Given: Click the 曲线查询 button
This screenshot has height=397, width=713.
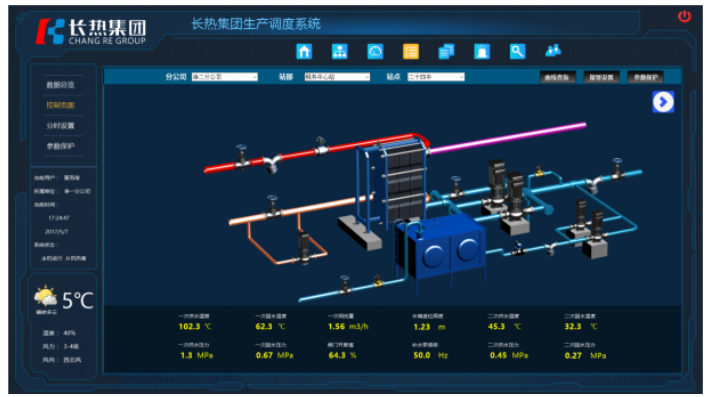Looking at the screenshot, I should click(x=557, y=78).
